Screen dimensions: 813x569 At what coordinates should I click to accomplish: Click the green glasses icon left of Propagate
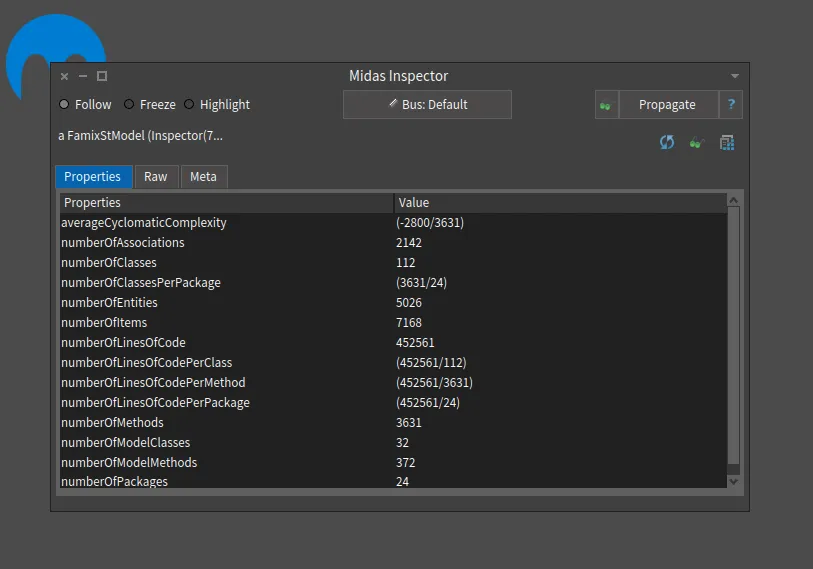pos(606,105)
